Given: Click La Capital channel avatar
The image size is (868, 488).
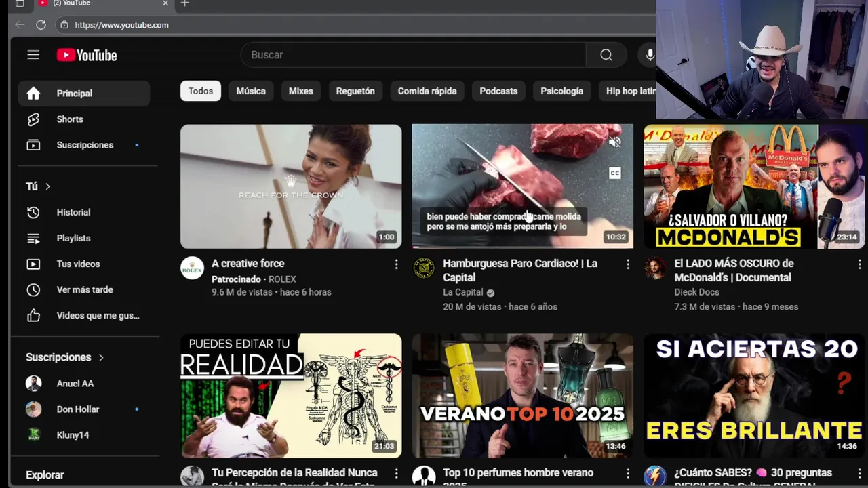Looking at the screenshot, I should point(424,268).
